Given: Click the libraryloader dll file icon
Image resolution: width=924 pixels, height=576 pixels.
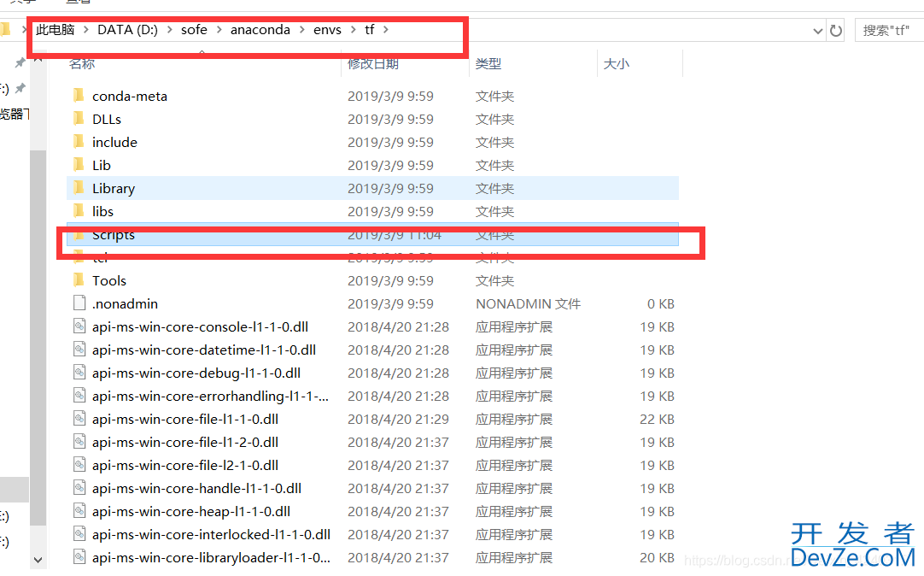Looking at the screenshot, I should [x=79, y=556].
